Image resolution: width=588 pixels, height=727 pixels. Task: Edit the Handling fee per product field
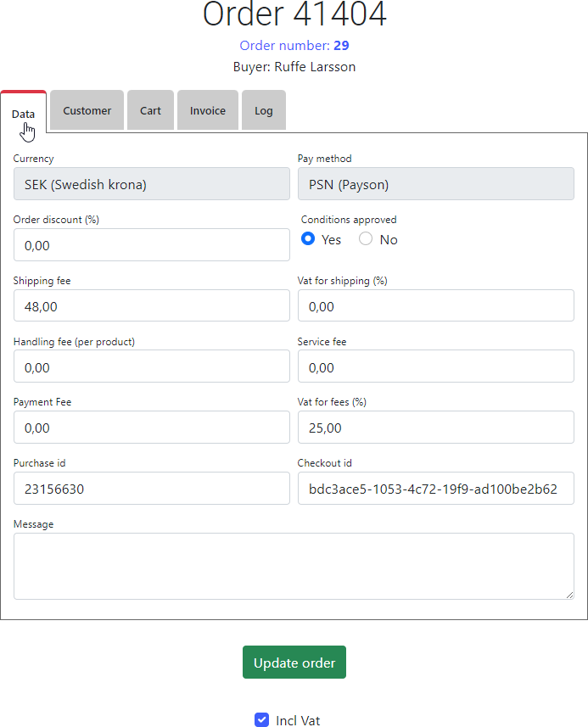pos(152,366)
